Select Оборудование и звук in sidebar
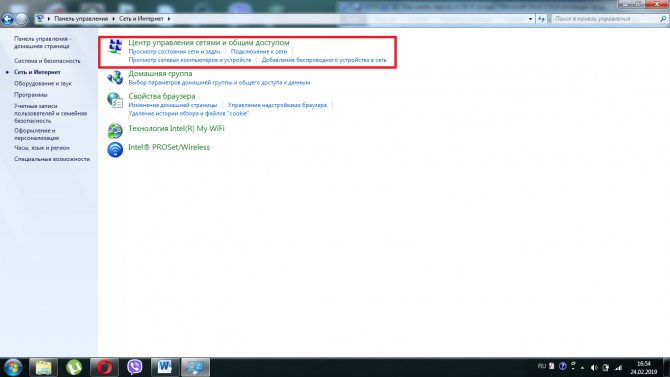670x377 pixels. (43, 83)
